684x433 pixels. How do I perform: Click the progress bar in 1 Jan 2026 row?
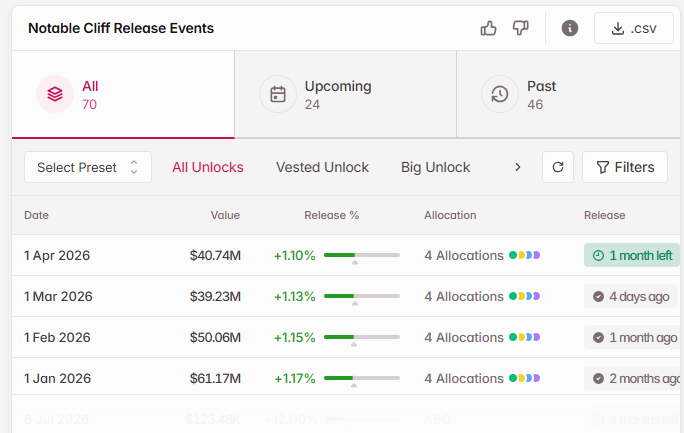[362, 378]
